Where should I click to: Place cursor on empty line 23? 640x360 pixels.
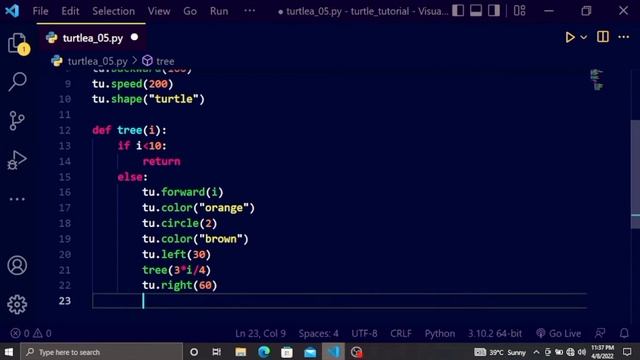[x=340, y=301]
